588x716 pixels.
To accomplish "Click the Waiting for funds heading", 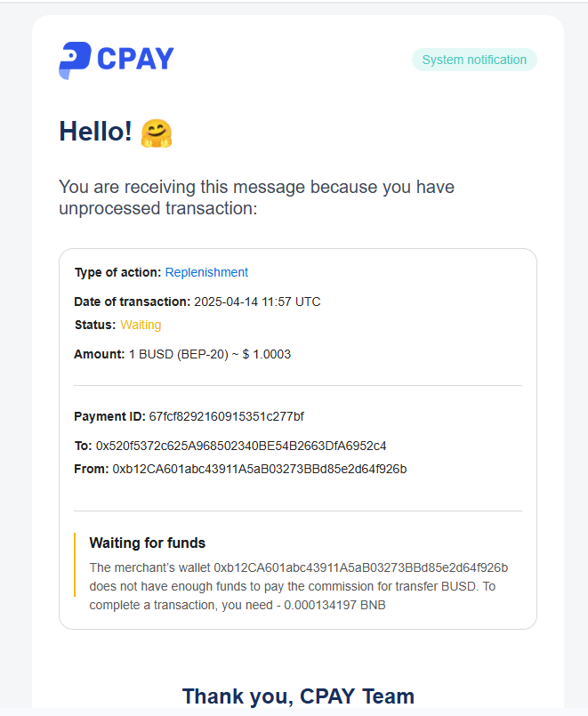I will pos(148,543).
